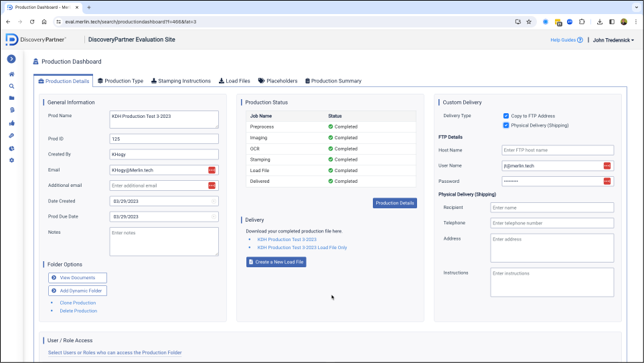Click the folder icon in the left sidebar

tap(11, 98)
